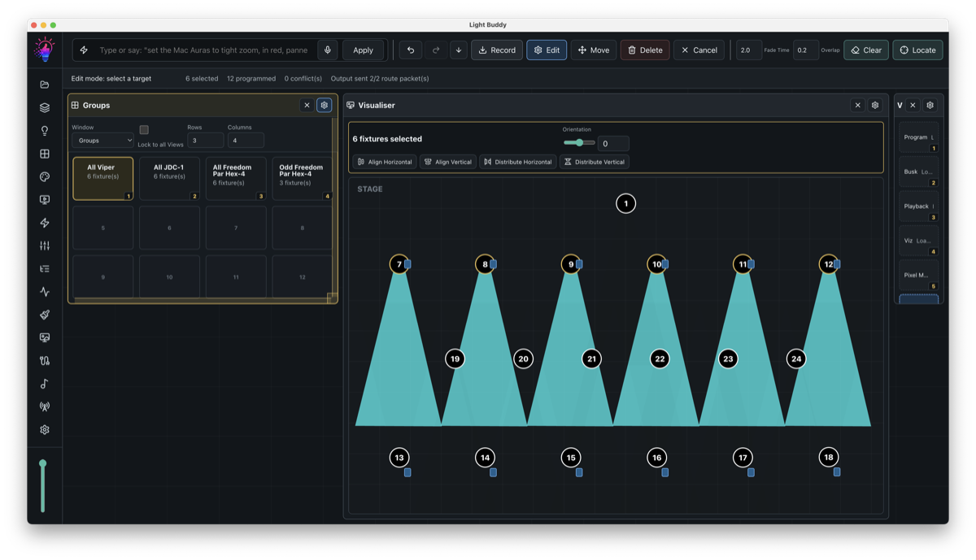Open the waveform activity icon in sidebar
The image size is (976, 560).
coord(45,292)
